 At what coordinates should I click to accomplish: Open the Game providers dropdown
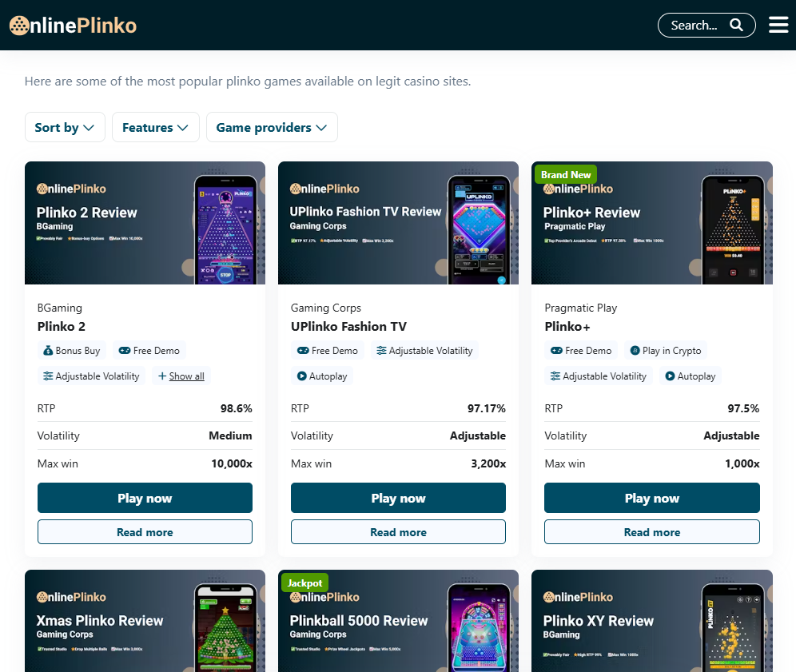coord(272,127)
